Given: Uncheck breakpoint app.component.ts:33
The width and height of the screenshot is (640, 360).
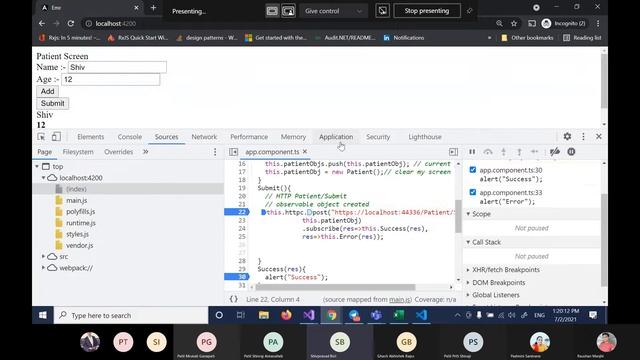Looking at the screenshot, I should click(x=473, y=192).
